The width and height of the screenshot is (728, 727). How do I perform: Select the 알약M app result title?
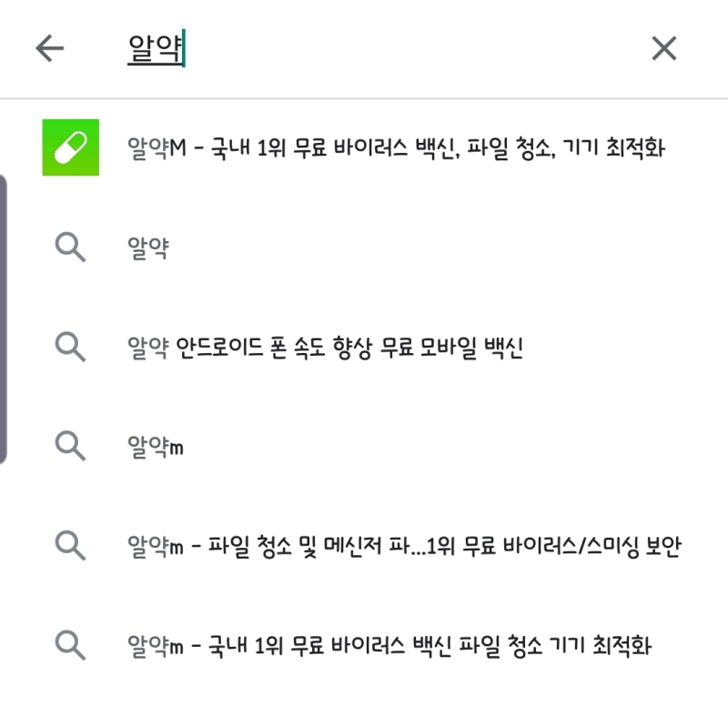click(x=396, y=148)
